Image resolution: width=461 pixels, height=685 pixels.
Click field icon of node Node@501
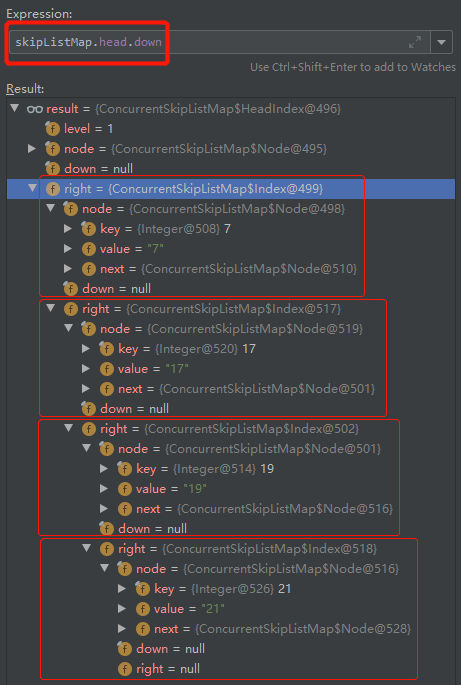coord(106,449)
